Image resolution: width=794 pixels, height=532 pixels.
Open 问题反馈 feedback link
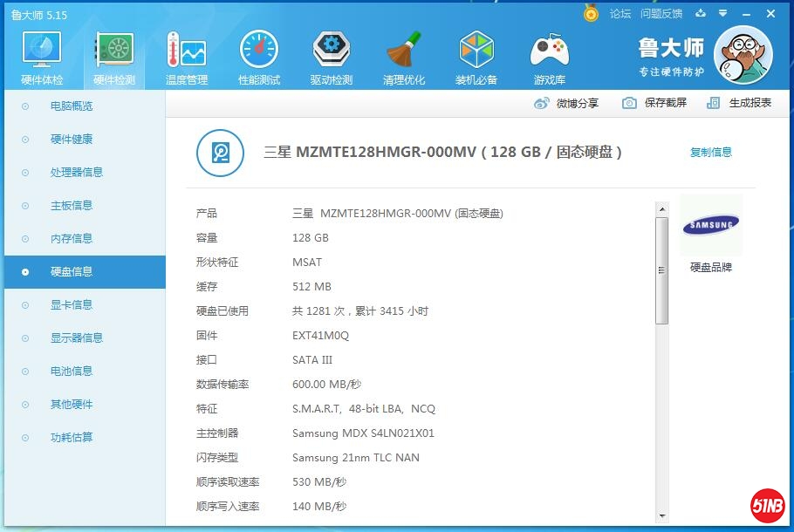click(661, 14)
